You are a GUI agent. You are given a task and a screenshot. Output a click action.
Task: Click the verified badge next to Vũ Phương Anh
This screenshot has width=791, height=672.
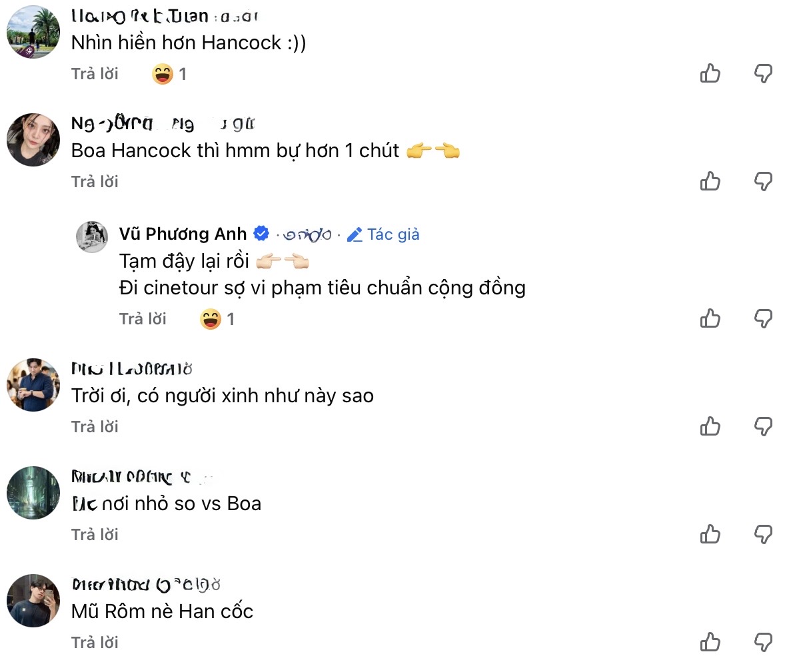click(x=261, y=233)
